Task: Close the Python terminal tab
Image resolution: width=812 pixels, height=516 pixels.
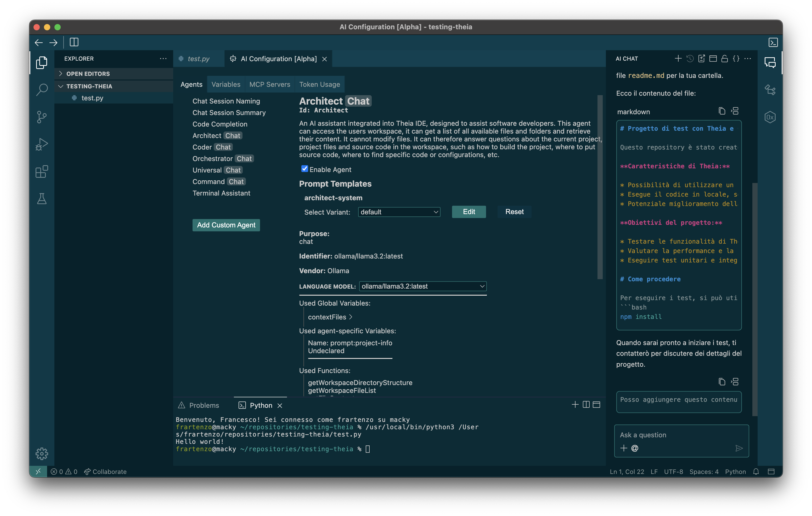Action: [x=280, y=406]
